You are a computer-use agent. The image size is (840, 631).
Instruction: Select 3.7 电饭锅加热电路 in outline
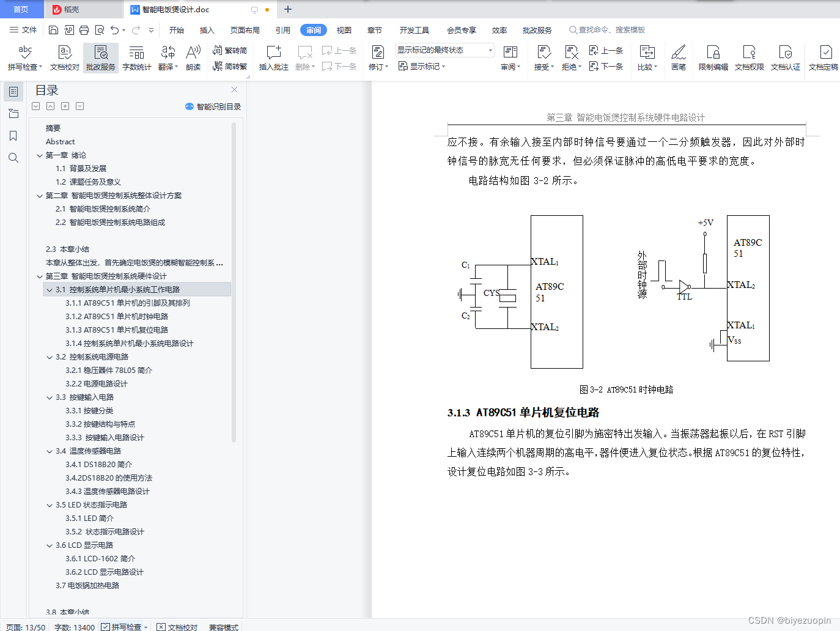tap(87, 586)
